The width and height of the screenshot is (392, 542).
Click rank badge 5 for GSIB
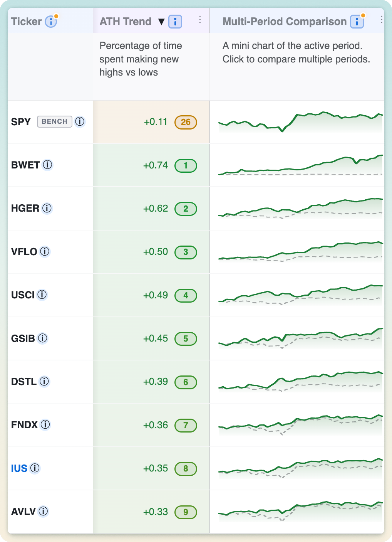coord(186,339)
